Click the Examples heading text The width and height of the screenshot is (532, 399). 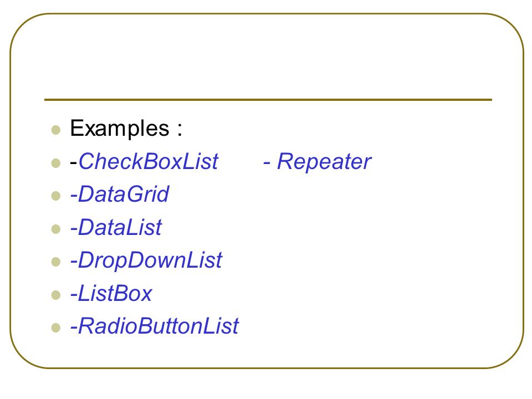click(x=120, y=129)
